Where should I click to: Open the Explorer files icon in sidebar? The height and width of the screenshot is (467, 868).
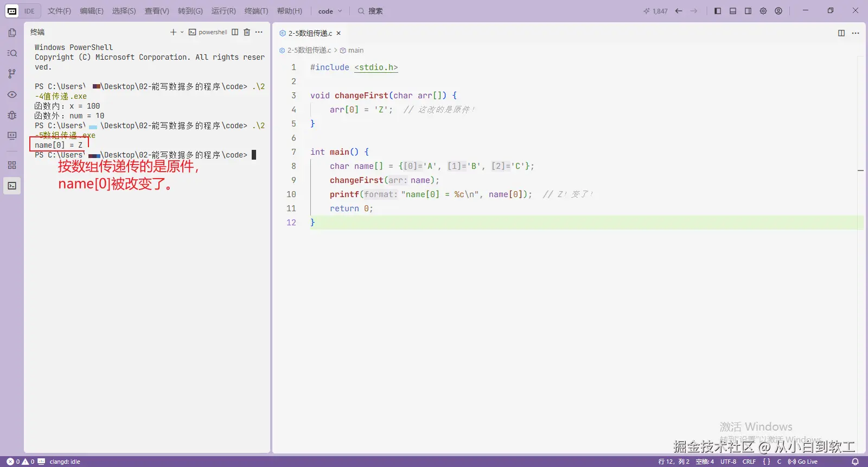pos(12,33)
